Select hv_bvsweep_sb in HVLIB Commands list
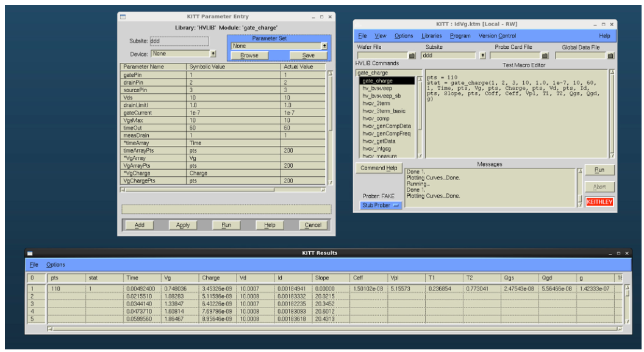 381,96
